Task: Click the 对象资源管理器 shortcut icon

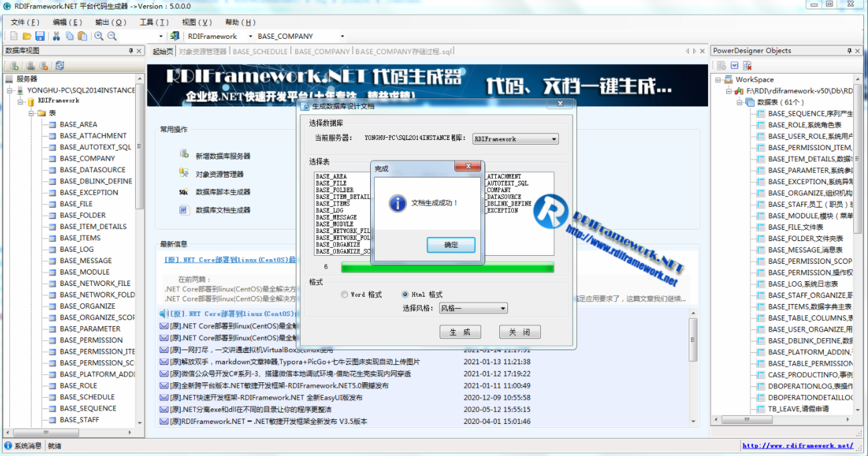Action: point(184,173)
